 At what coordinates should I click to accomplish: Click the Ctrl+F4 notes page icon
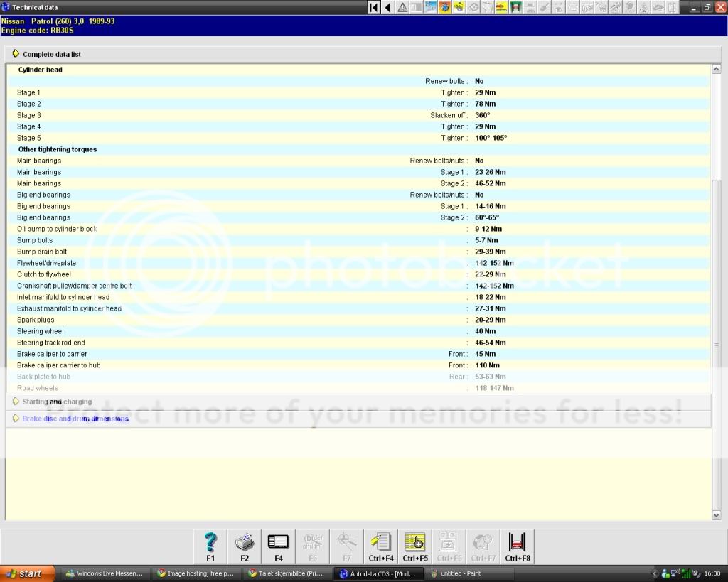pyautogui.click(x=380, y=546)
